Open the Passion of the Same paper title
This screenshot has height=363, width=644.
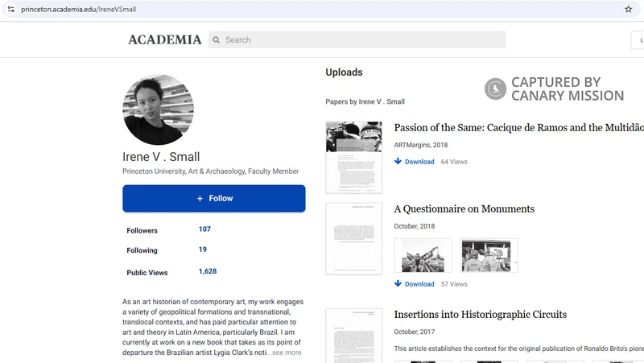click(x=518, y=128)
